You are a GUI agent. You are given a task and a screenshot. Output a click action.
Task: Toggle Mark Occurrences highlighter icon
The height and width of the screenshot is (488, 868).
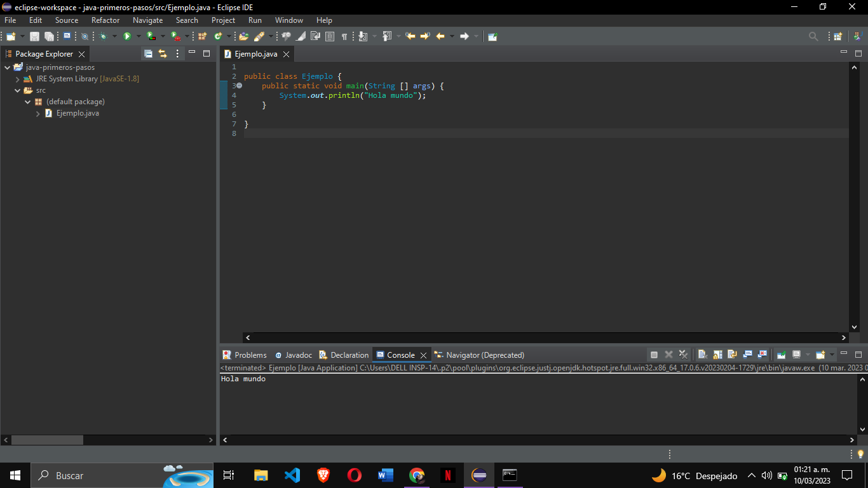(301, 36)
